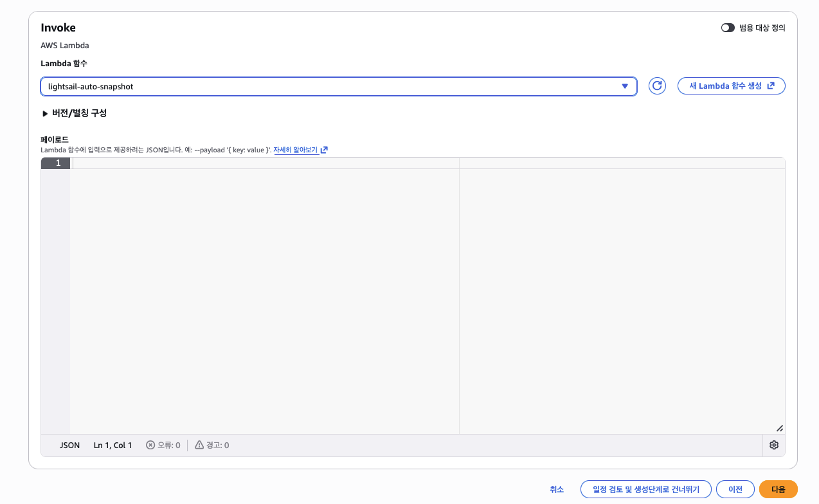Click the 새 Lambda 함수 생성 button
The height and width of the screenshot is (504, 819).
(x=731, y=86)
